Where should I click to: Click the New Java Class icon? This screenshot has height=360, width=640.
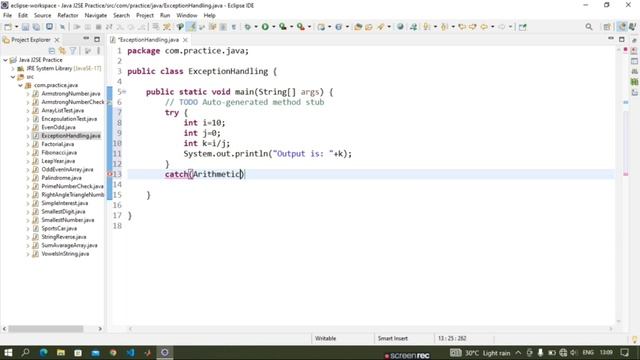338,27
